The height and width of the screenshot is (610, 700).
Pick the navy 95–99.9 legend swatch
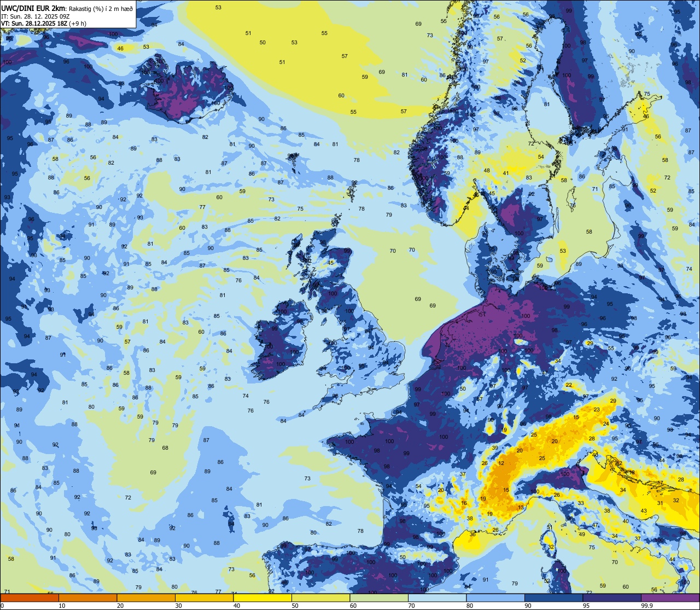coord(612,597)
